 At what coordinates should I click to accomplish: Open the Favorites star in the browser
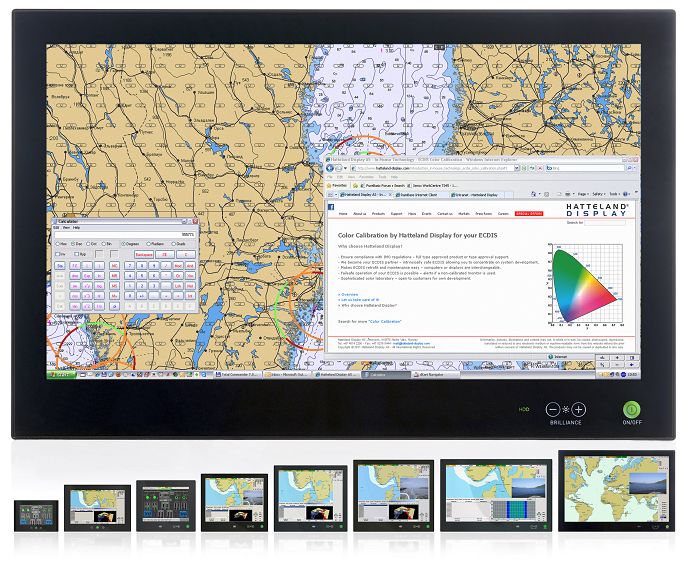[x=330, y=185]
